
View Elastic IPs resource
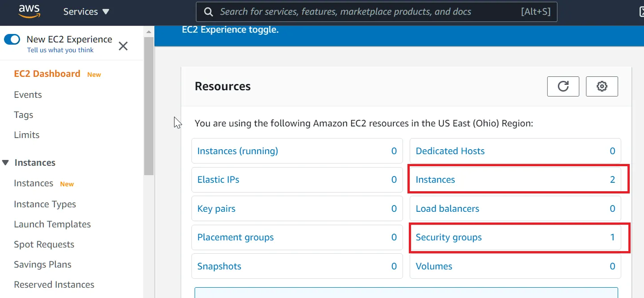218,180
